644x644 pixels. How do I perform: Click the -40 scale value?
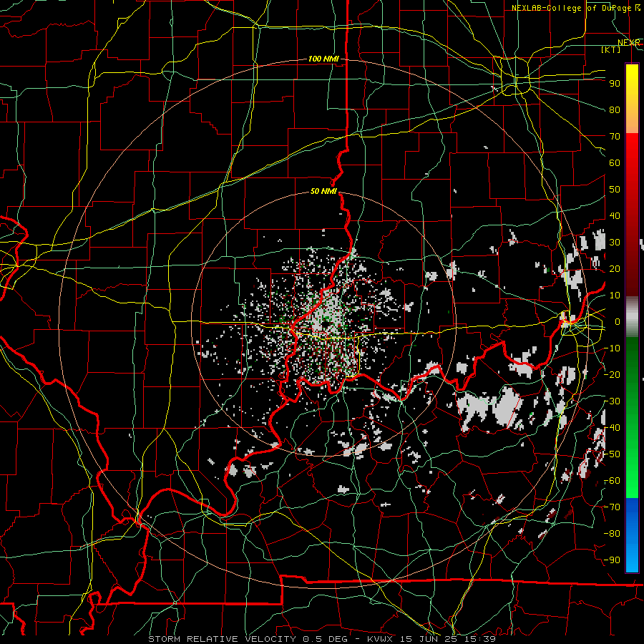612,428
